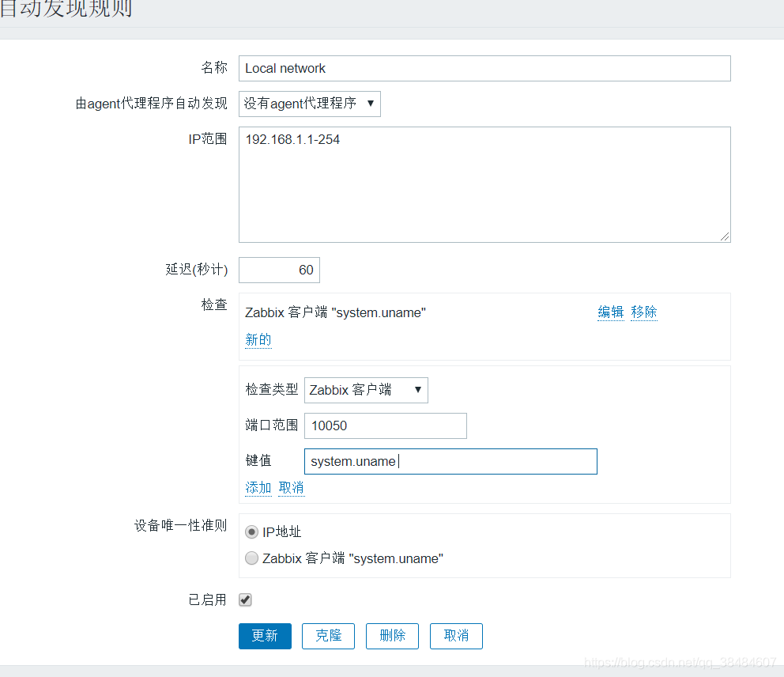Select the Zabbix 客户端 "system.uname" radio button
Image resolution: width=784 pixels, height=677 pixels.
[x=251, y=558]
